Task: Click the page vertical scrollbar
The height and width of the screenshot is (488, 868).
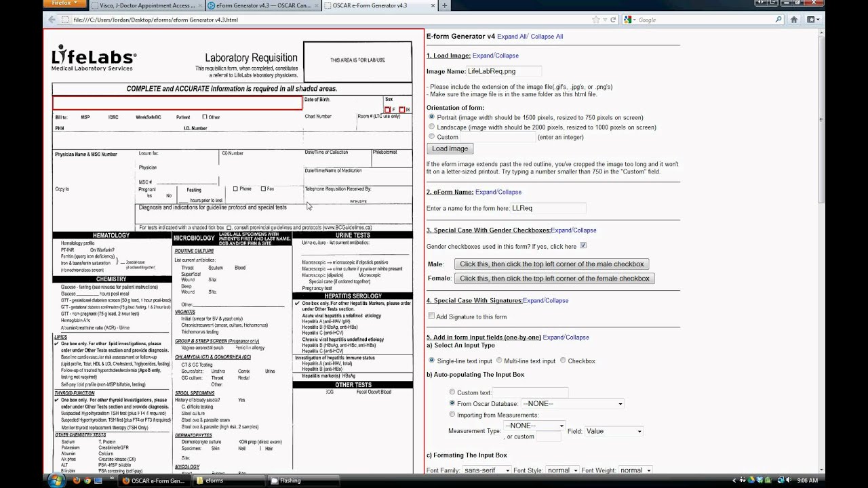Action: coord(821,251)
